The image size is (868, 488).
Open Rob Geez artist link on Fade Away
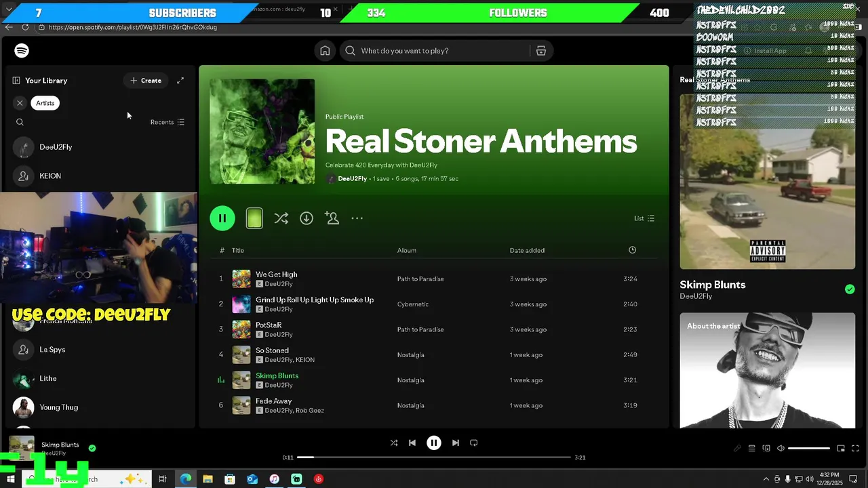[310, 411]
